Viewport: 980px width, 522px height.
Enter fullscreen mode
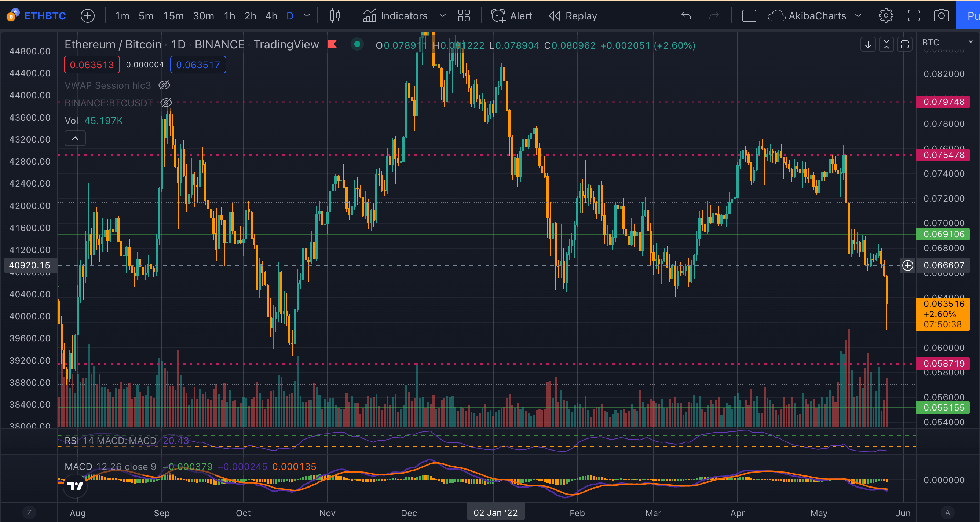coord(914,16)
